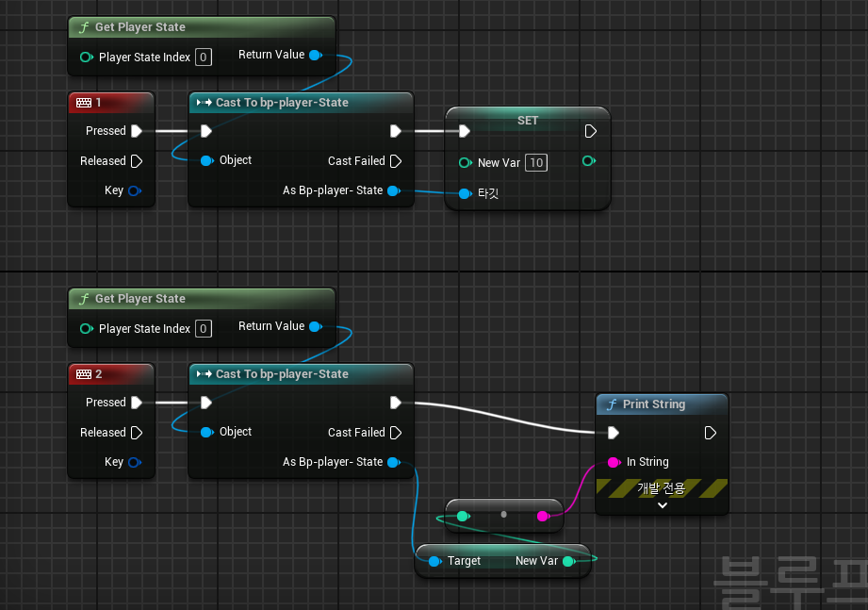Click the Target pin on New Var getter node
The image size is (868, 610).
click(x=435, y=561)
